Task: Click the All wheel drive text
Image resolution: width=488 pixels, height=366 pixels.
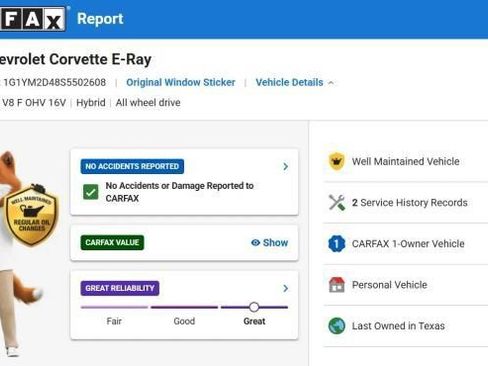Action: pos(148,103)
